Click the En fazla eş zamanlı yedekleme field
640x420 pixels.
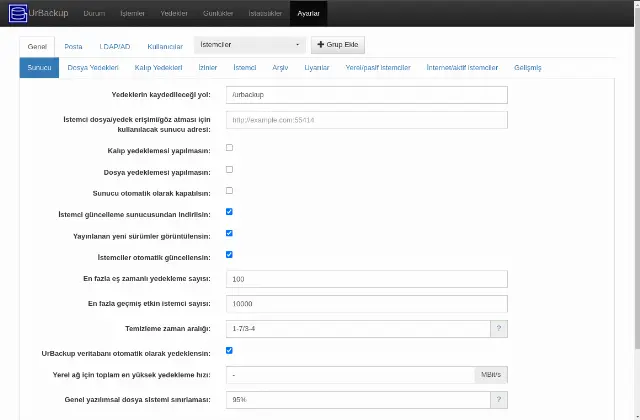point(367,279)
